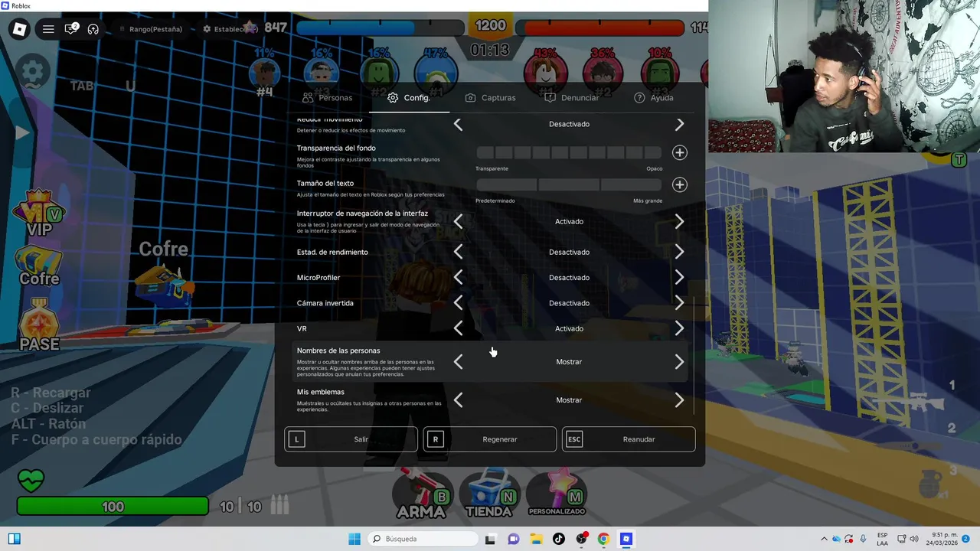Click left arrow for VR setting
The image size is (980, 551).
[458, 328]
